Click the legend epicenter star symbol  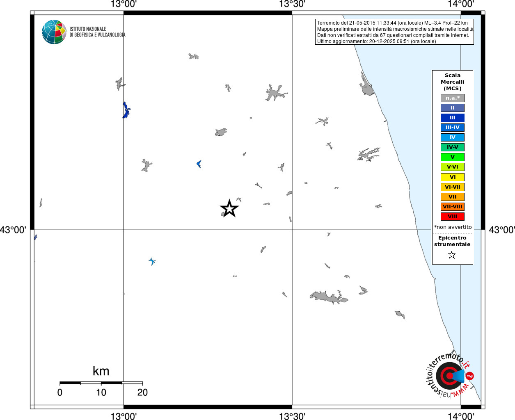(452, 255)
